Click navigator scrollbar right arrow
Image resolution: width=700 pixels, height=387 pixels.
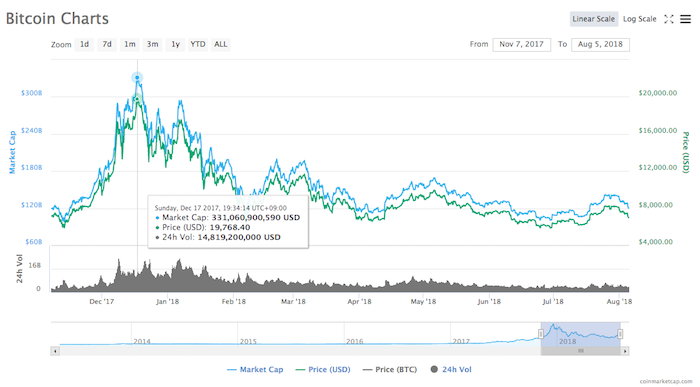pos(625,351)
